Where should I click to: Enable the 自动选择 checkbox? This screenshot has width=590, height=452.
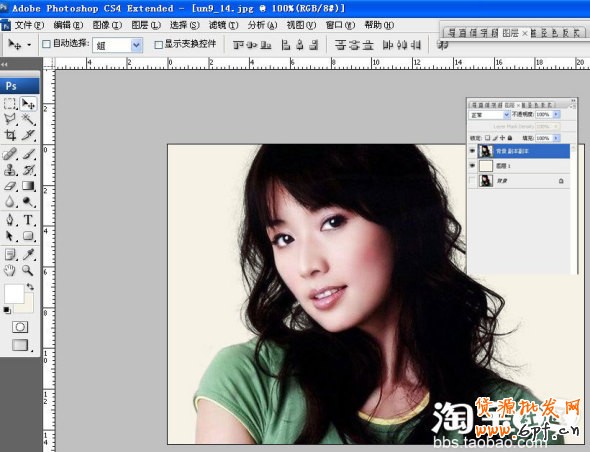(x=46, y=44)
